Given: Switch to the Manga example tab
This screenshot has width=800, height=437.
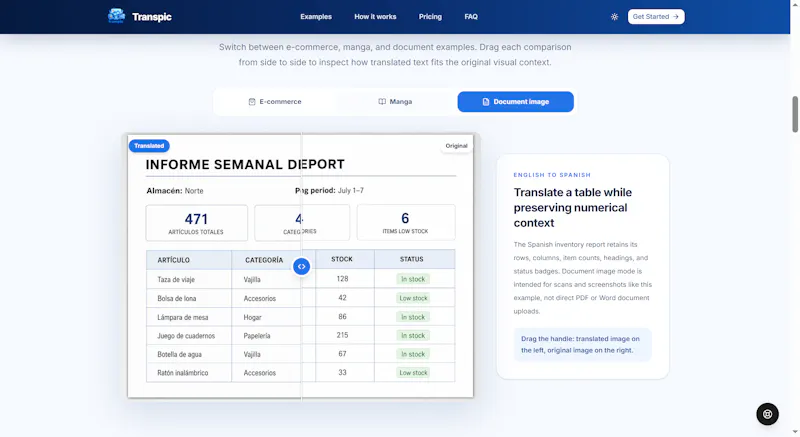Looking at the screenshot, I should pos(395,101).
